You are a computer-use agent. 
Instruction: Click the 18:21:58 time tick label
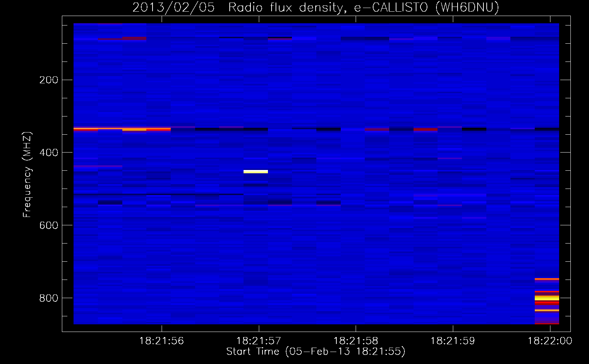356,341
